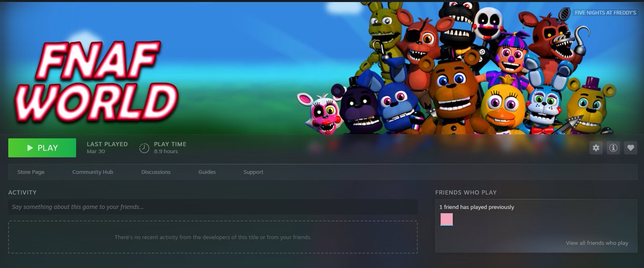Click 1 friend has played previously text
Screen dimensions: 644x268
477,207
